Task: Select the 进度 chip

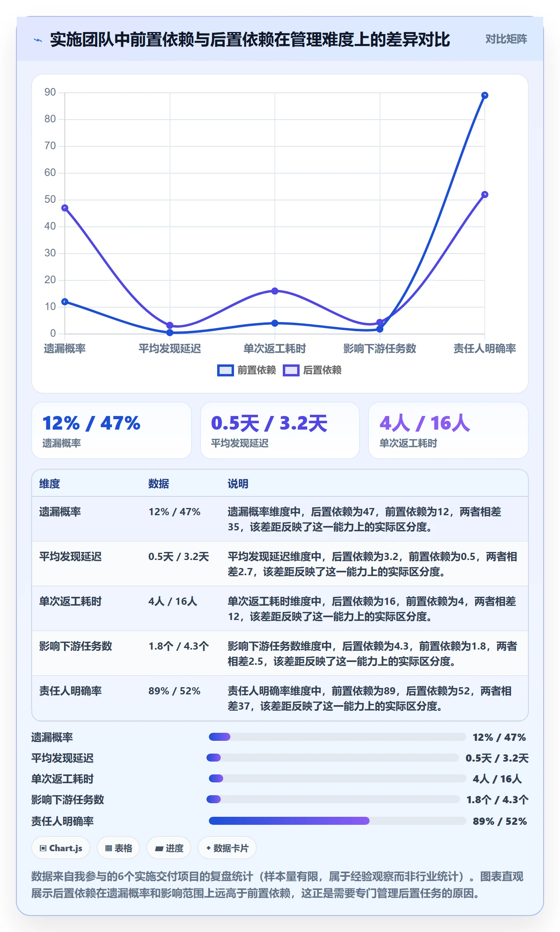Action: point(169,848)
